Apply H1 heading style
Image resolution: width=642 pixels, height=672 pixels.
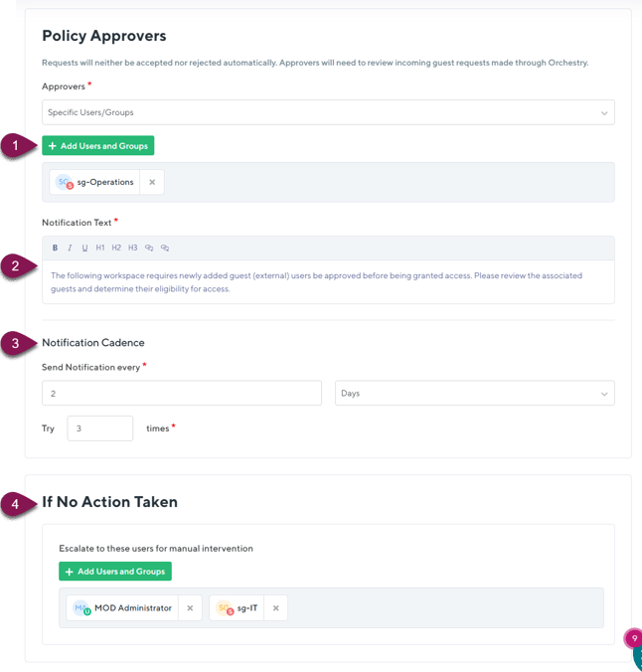click(100, 248)
